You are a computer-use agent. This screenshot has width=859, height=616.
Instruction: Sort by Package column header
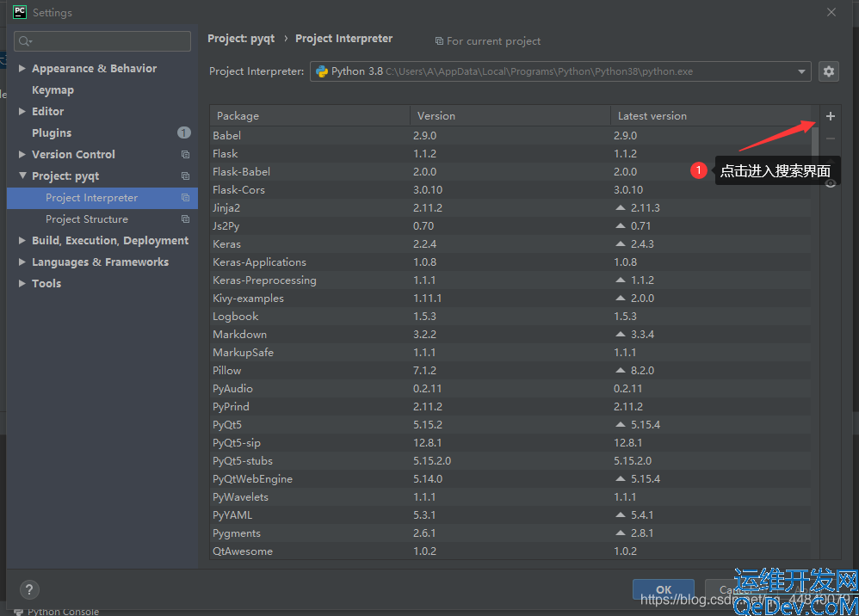pyautogui.click(x=310, y=116)
